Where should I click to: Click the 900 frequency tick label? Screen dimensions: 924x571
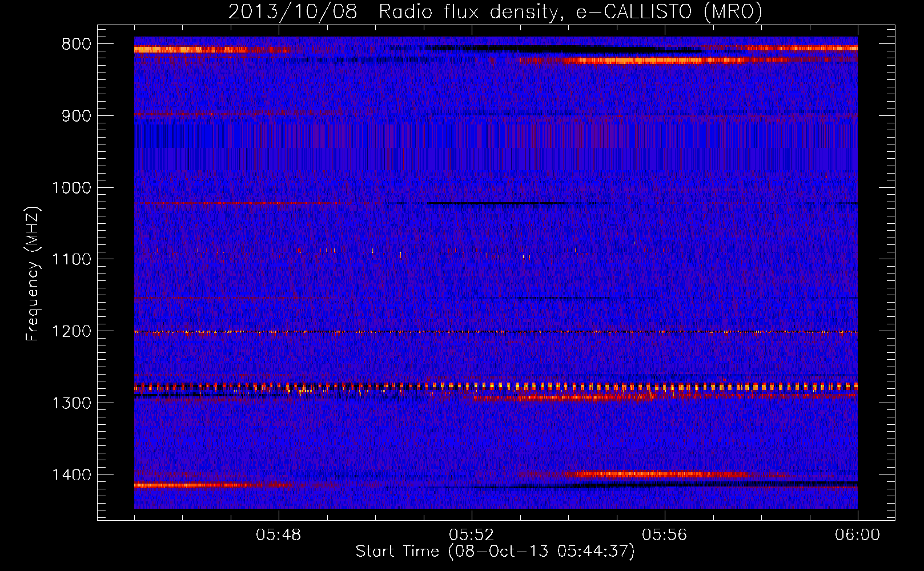point(76,116)
